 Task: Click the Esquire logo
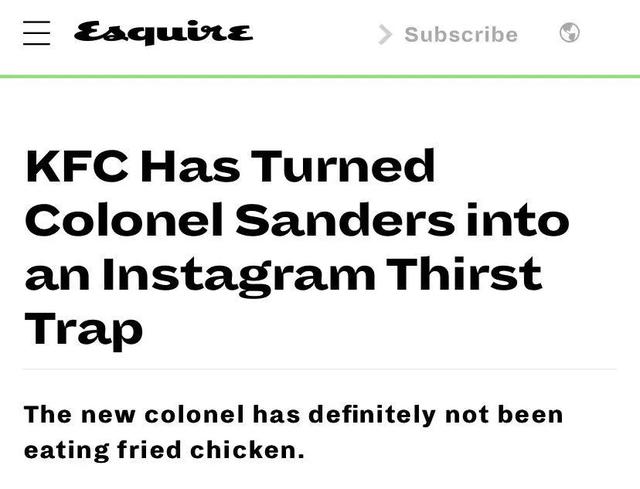point(164,33)
